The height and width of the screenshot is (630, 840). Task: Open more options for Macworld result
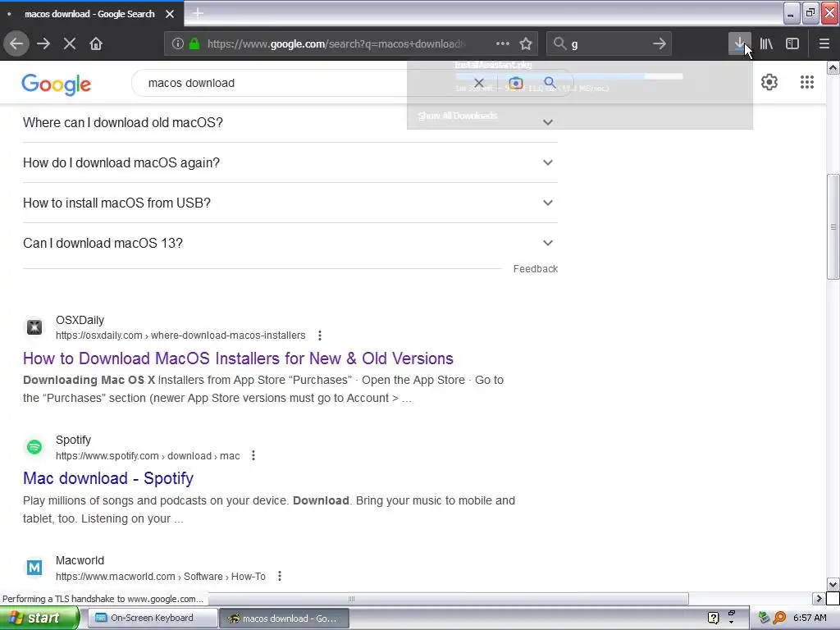tap(280, 576)
